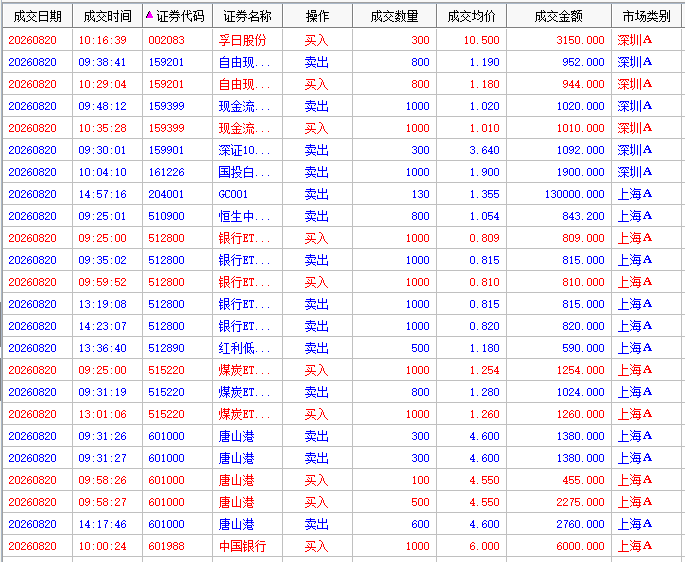Click trade time 09:38:41
685x562 pixels.
102,62
